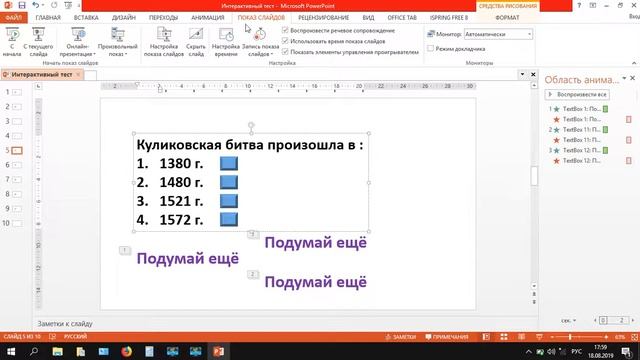Screen dimensions: 640x360
Task: Open File Explorer from taskbar
Action: coord(58,351)
